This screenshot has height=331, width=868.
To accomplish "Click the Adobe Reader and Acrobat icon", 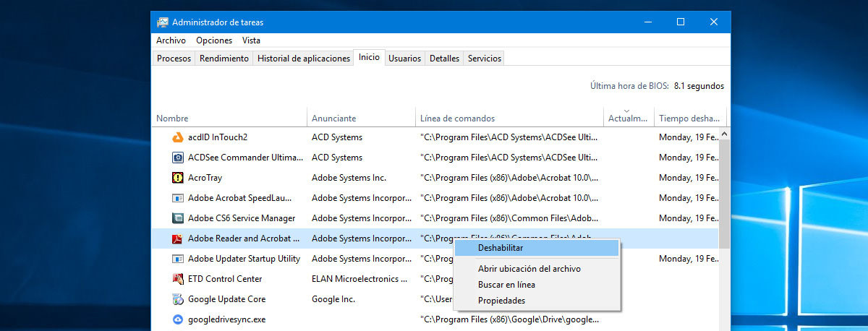I will point(178,238).
